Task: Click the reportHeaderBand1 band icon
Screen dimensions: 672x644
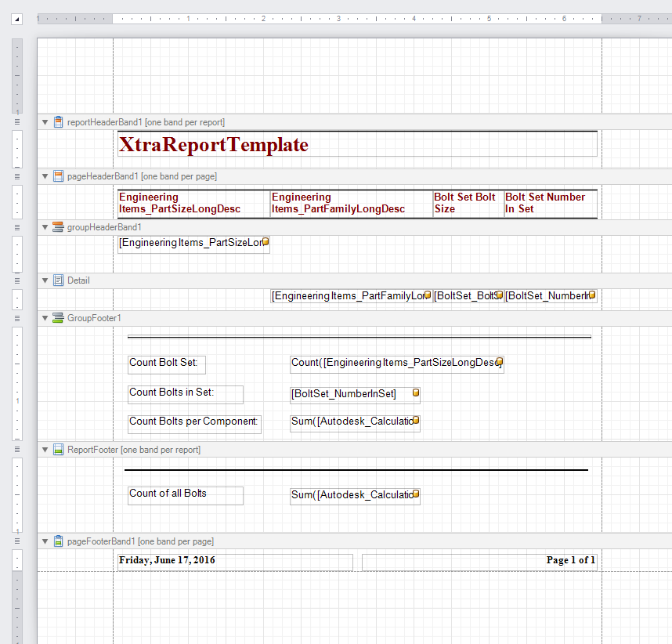Action: tap(58, 122)
